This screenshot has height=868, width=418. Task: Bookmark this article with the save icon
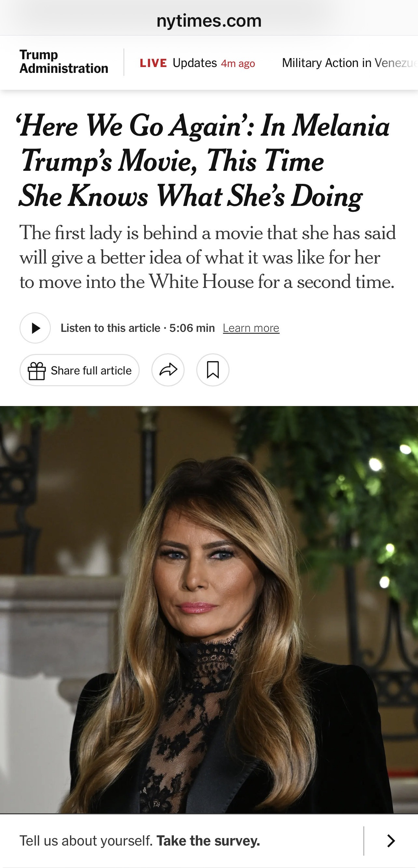click(x=213, y=370)
